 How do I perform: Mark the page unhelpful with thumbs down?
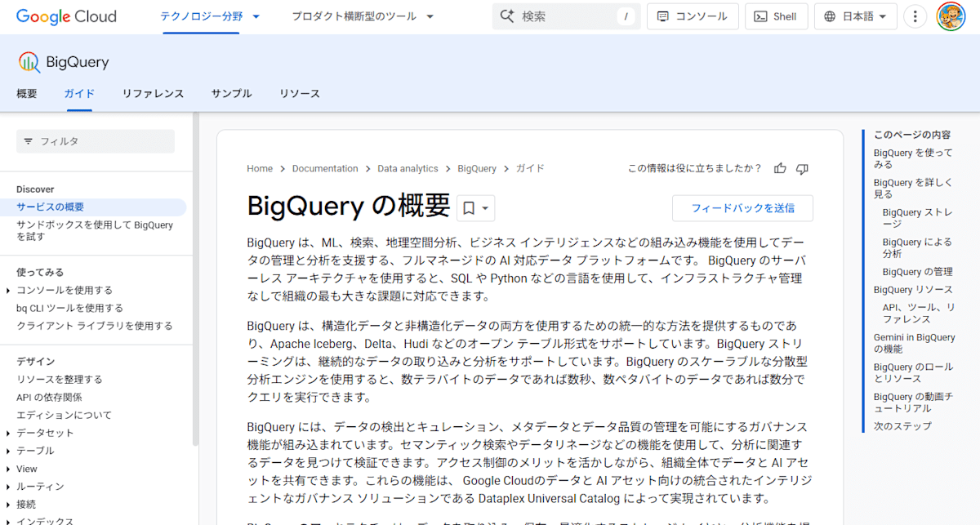click(x=802, y=168)
